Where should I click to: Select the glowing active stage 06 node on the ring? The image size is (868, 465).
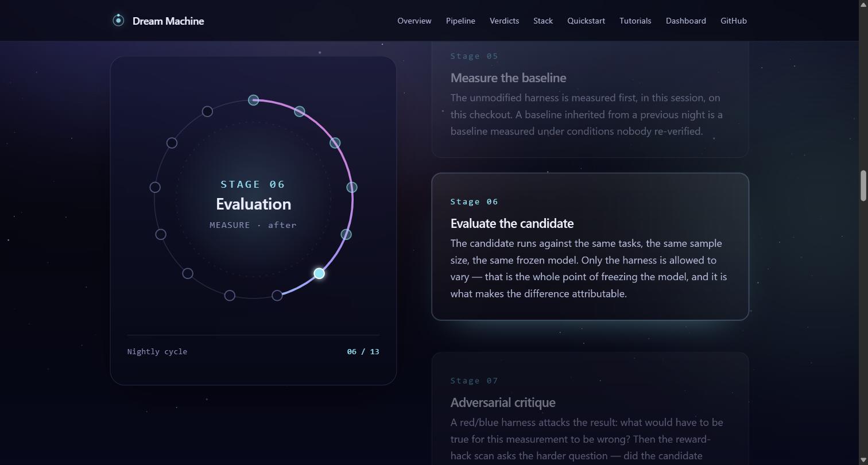tap(319, 273)
